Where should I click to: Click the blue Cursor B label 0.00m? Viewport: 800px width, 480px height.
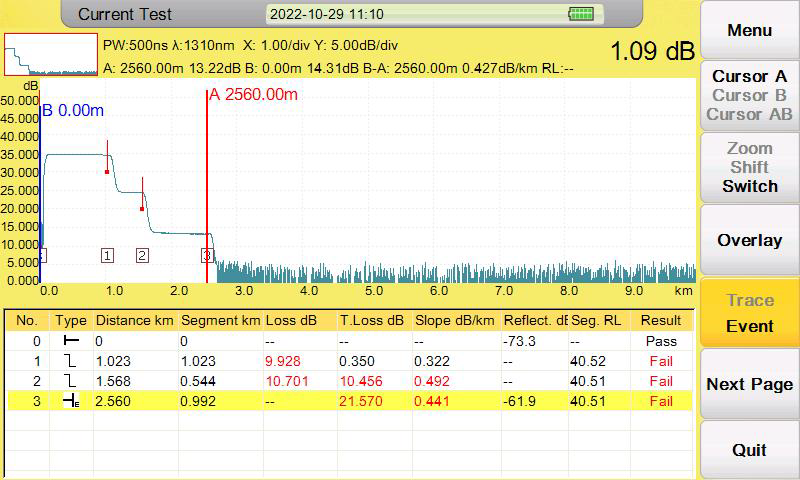coord(73,110)
